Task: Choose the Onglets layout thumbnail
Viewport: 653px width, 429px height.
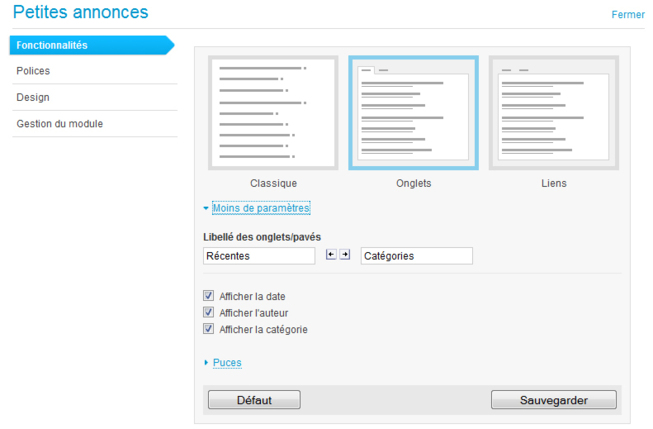Action: pos(413,113)
